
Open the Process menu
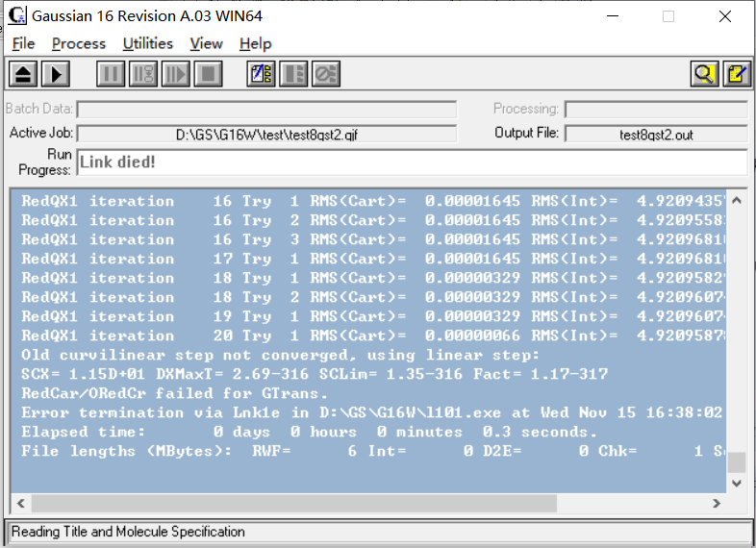coord(79,44)
